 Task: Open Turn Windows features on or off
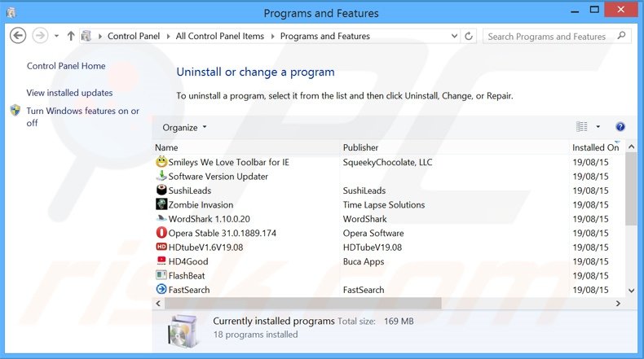(82, 116)
